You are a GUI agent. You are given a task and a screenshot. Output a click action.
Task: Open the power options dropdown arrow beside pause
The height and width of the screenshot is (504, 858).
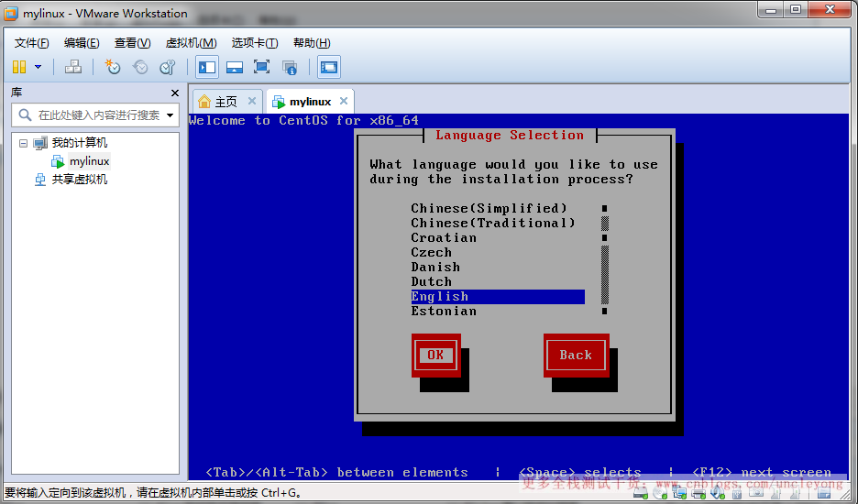[x=38, y=67]
